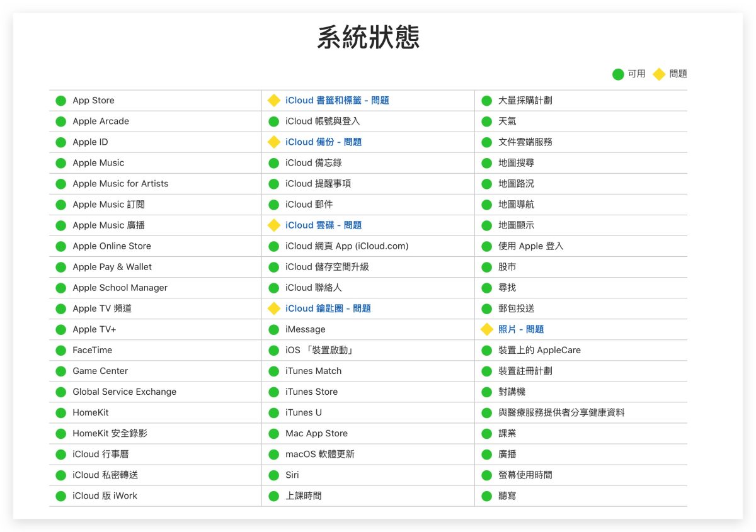Click green status dot next to 聽寫
The image size is (756, 532).
click(486, 495)
